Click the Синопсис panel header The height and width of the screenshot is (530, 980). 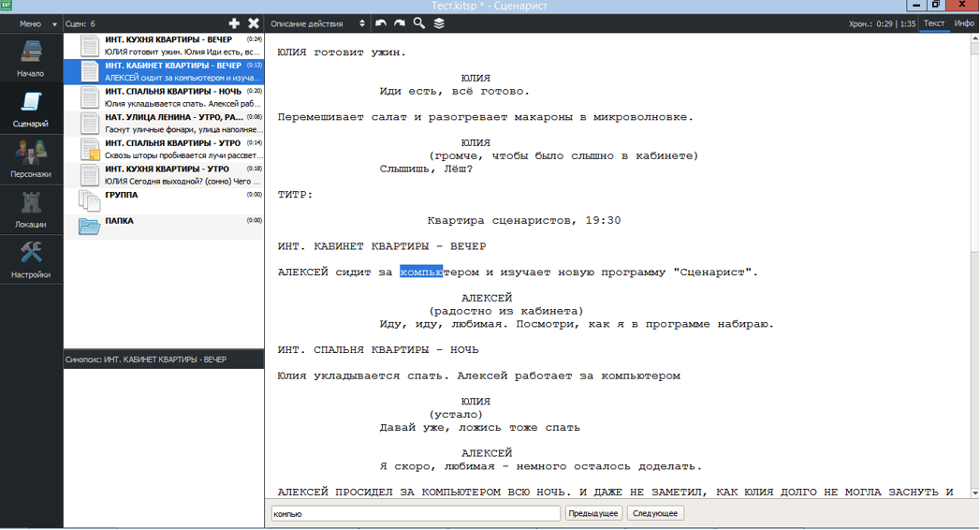tap(164, 360)
